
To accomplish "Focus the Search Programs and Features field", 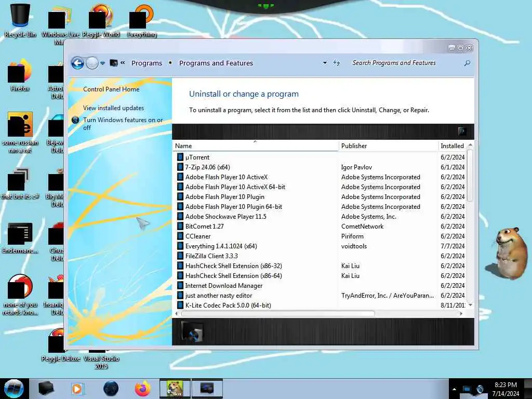I will coord(405,63).
